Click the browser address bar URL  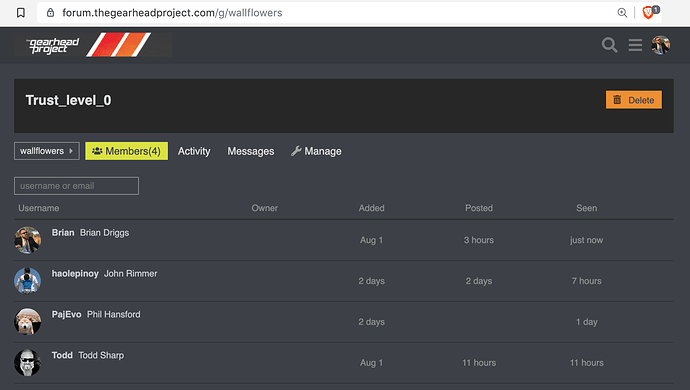tap(172, 13)
